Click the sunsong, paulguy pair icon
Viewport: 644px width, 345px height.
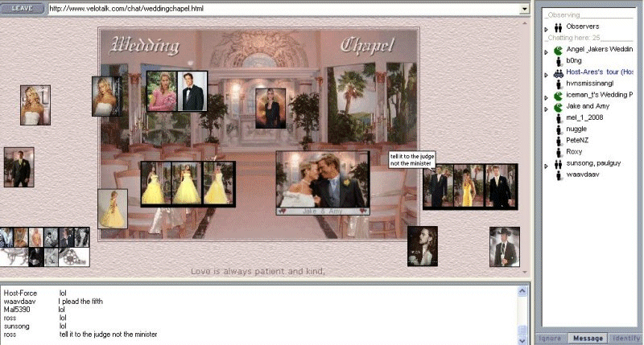(x=557, y=163)
